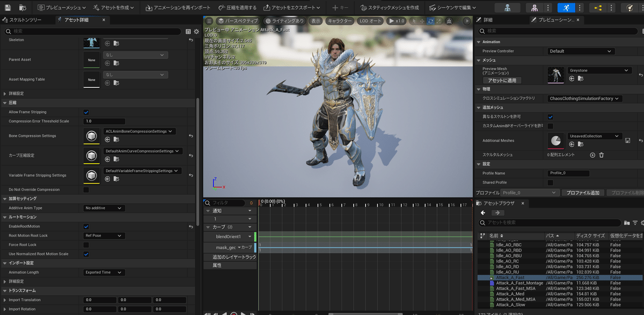
Task: Select the rotate tool in viewport toolbar
Action: (430, 21)
